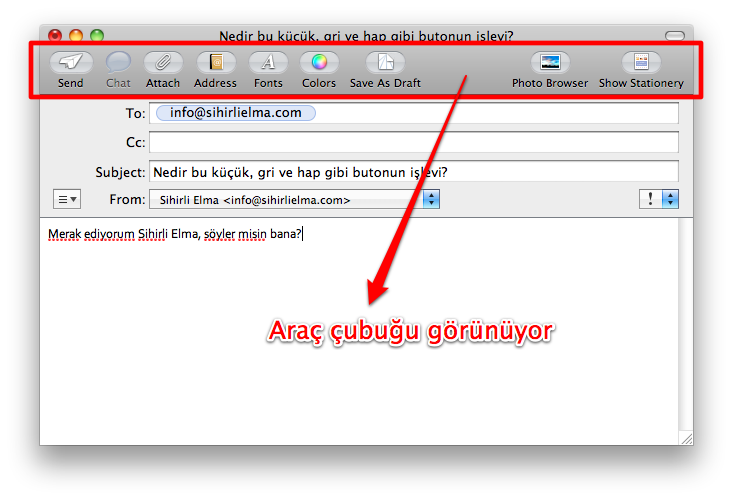The image size is (733, 500).
Task: Click Show Stationery in the toolbar
Action: tap(641, 63)
